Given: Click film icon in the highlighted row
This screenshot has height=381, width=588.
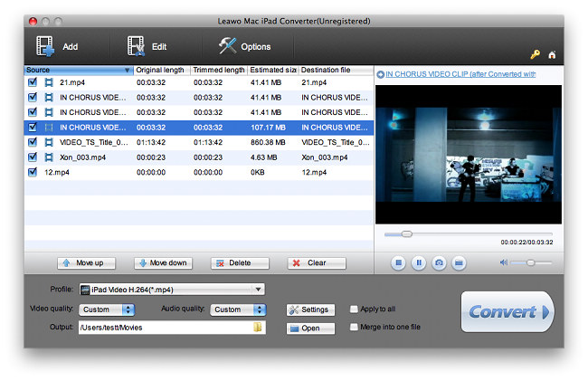Looking at the screenshot, I should click(x=49, y=128).
